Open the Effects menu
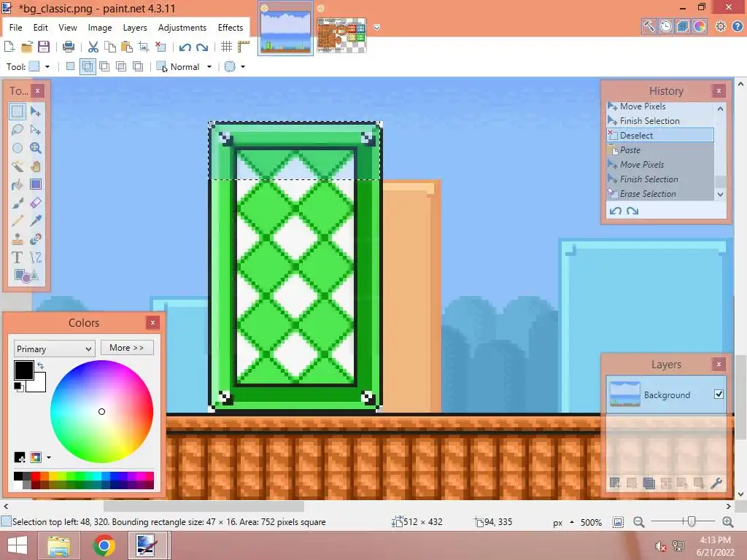Screen dimensions: 747x560 pyautogui.click(x=231, y=28)
